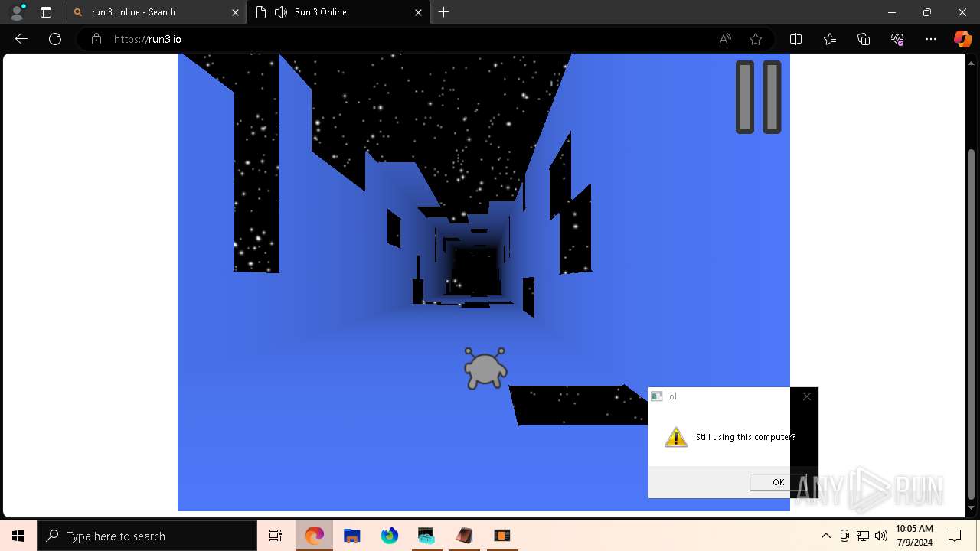Pause the Run 3 game
The height and width of the screenshot is (551, 980).
click(x=758, y=97)
